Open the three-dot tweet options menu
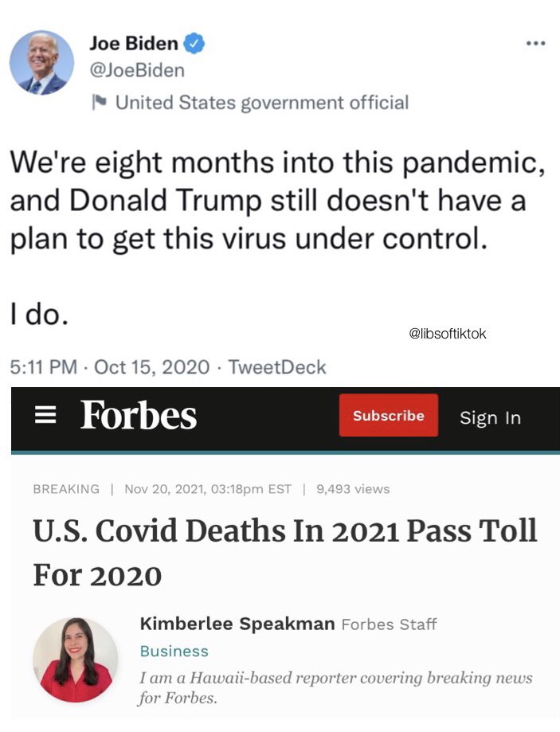This screenshot has width=560, height=732. pos(535,44)
